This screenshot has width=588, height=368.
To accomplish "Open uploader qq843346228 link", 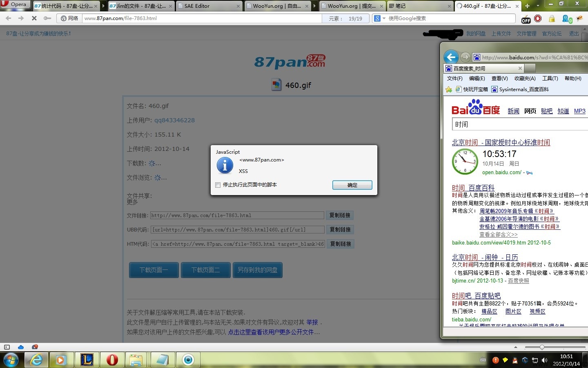I will (174, 120).
